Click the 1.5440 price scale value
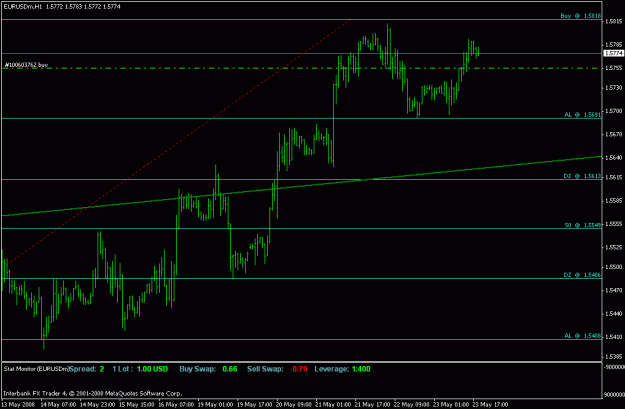 point(614,314)
